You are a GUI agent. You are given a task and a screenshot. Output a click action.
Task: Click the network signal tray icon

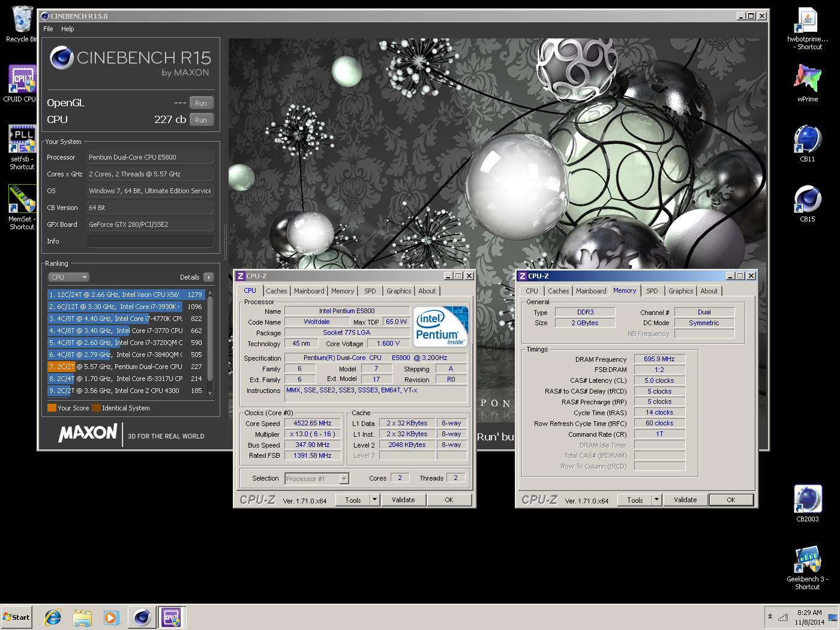pos(783,617)
